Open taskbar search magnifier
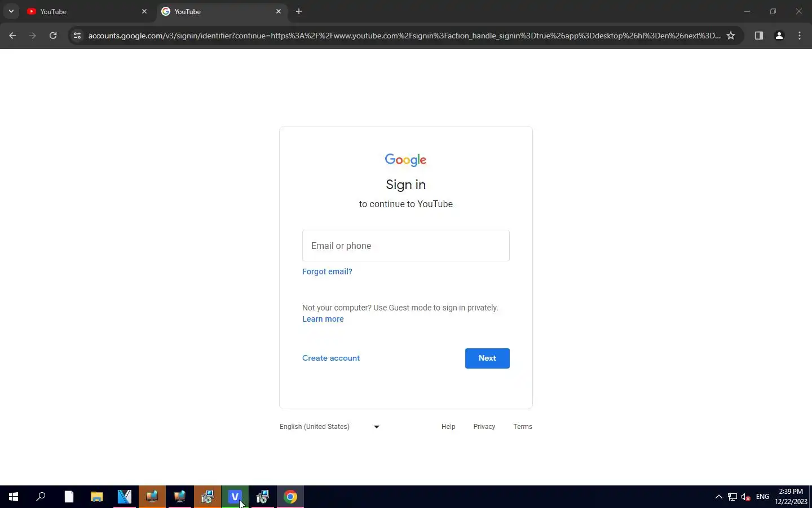The height and width of the screenshot is (508, 812). click(41, 497)
